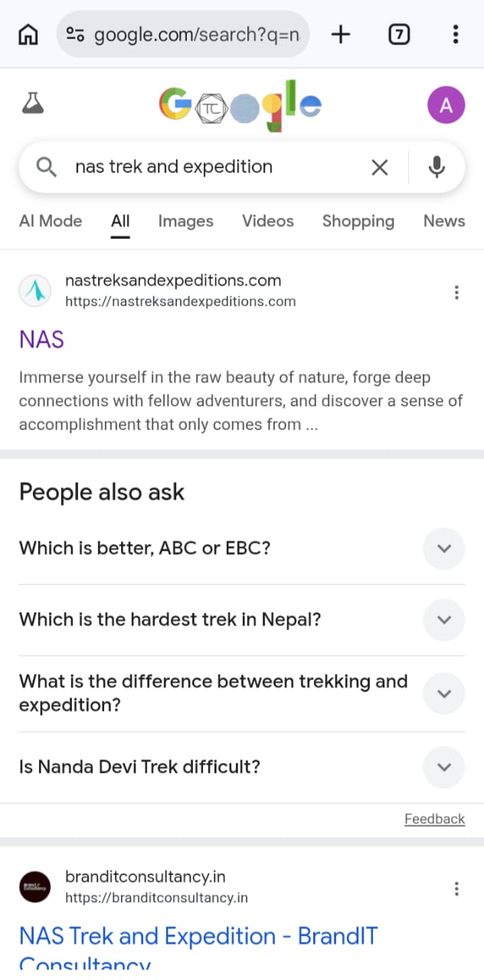
Task: Expand 'Which is better, ABC or EBC?'
Action: tap(443, 548)
